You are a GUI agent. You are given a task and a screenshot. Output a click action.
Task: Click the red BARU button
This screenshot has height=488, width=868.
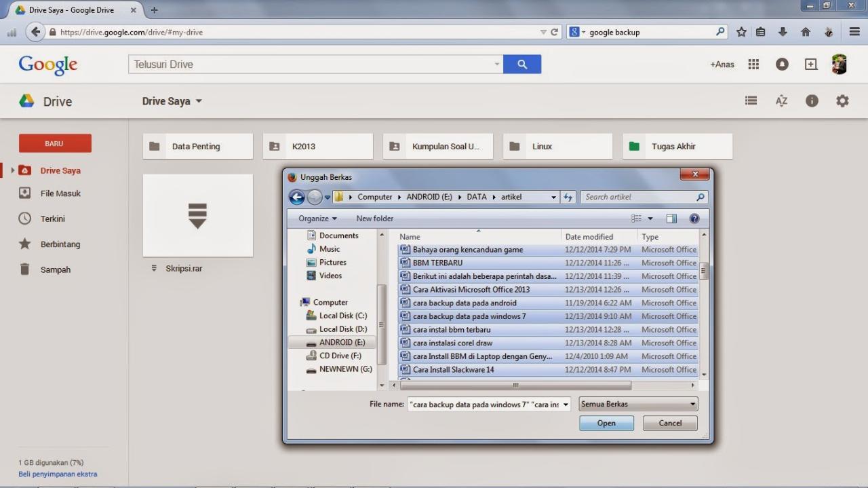pos(55,143)
